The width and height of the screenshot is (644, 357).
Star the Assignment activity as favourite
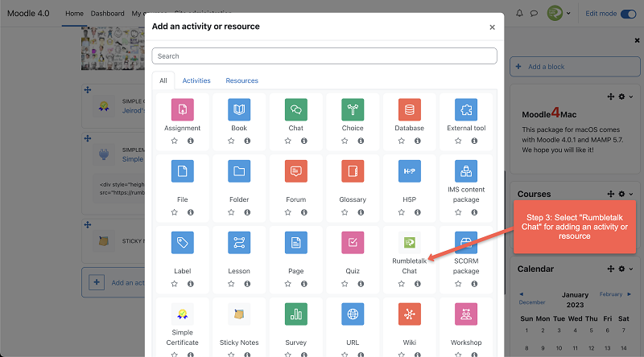click(x=174, y=141)
